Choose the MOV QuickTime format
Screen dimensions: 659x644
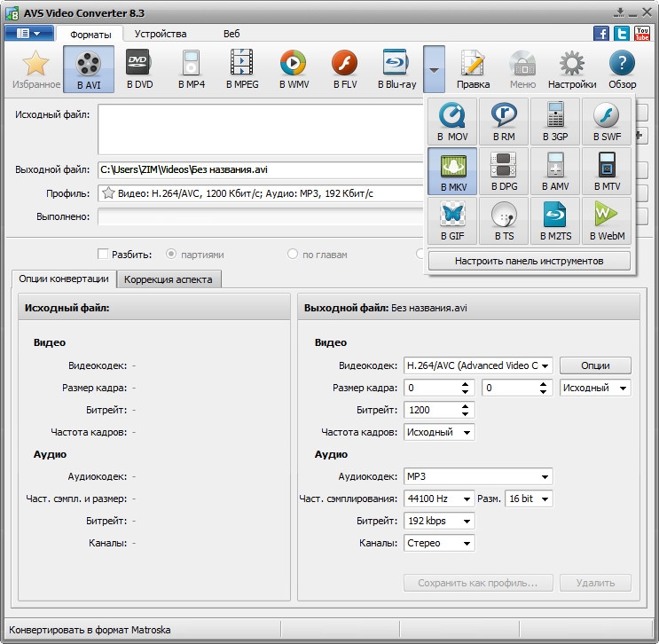(x=452, y=122)
